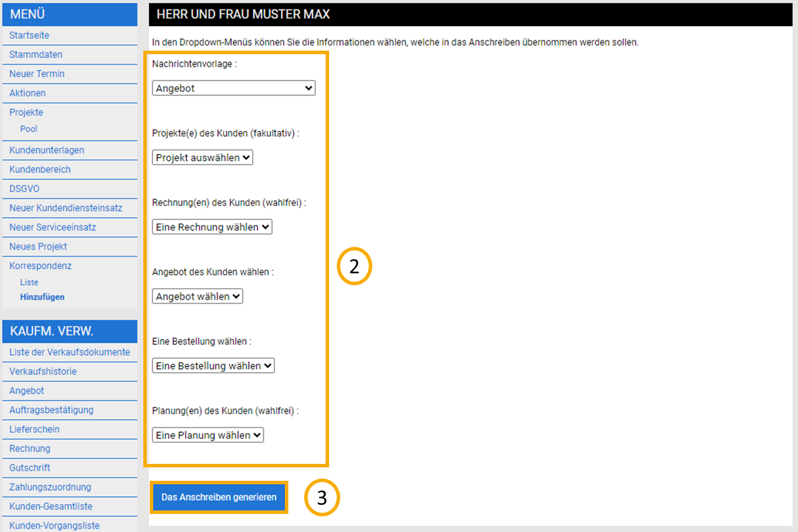Viewport: 798px width, 532px height.
Task: Open the Kundenunterlagen menu entry
Action: (47, 150)
